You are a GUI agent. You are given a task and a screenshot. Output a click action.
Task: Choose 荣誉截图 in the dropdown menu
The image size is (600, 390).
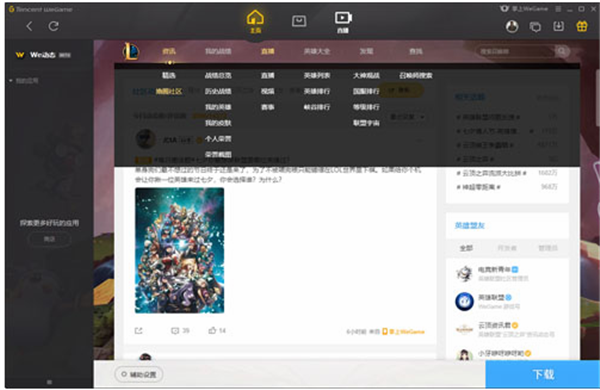218,154
